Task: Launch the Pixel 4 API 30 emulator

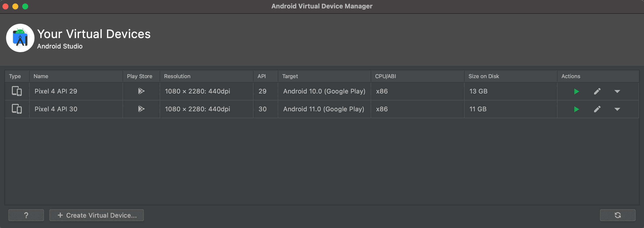Action: (x=576, y=109)
